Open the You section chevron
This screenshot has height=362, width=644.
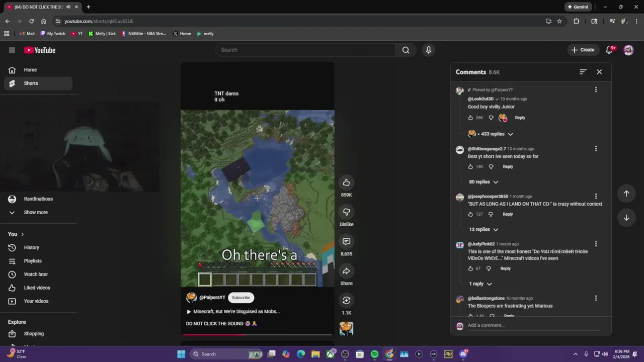click(x=22, y=234)
